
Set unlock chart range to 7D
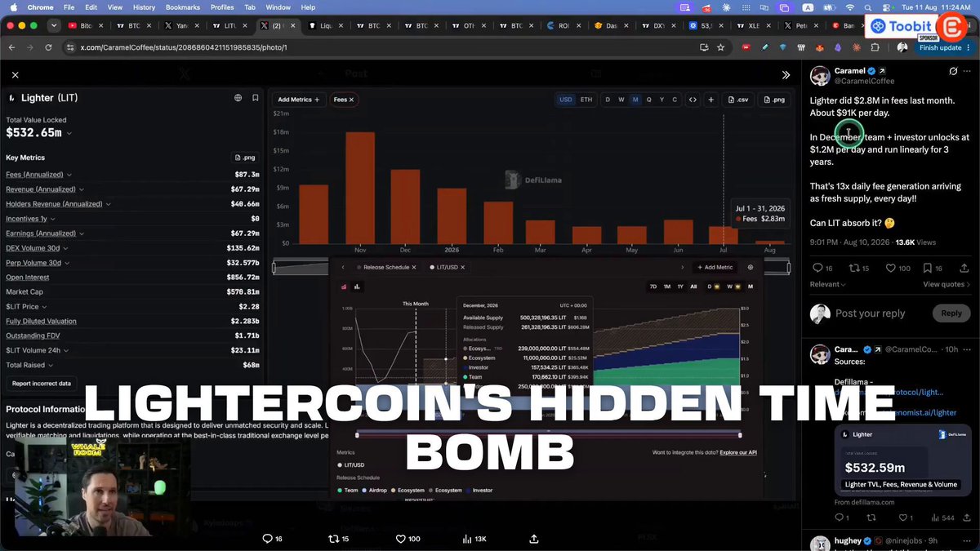(653, 287)
